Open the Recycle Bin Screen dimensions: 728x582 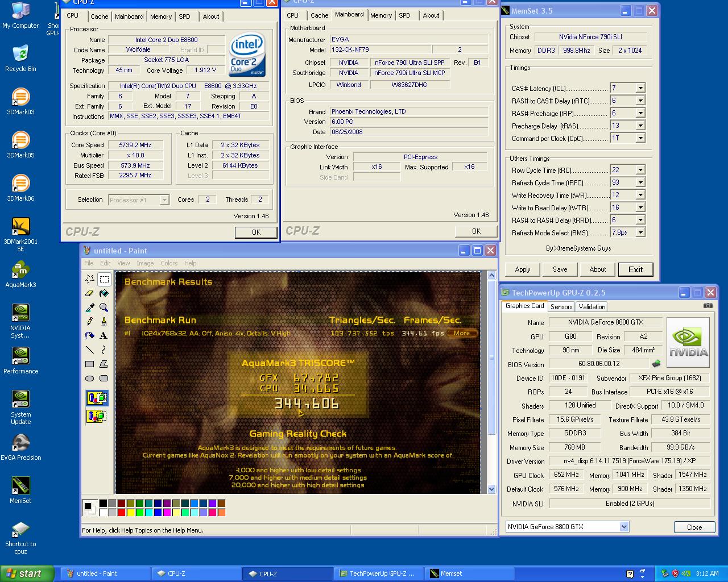(x=20, y=58)
